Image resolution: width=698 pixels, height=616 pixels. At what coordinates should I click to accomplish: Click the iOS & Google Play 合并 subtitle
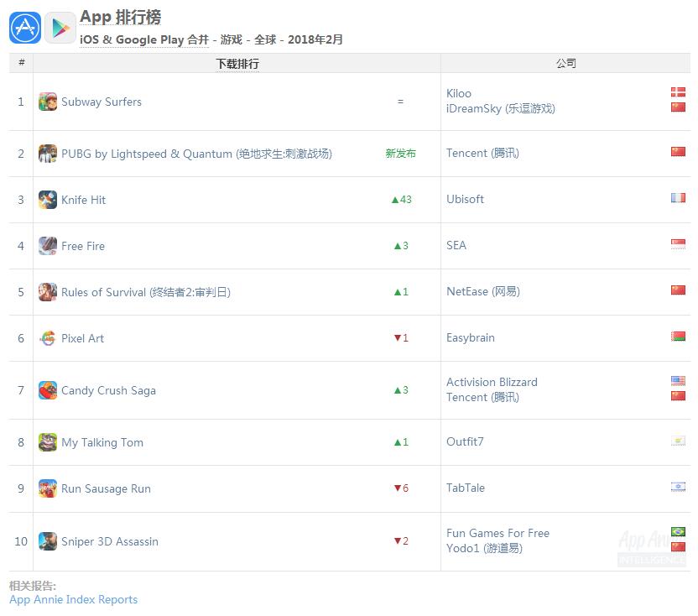pyautogui.click(x=144, y=39)
